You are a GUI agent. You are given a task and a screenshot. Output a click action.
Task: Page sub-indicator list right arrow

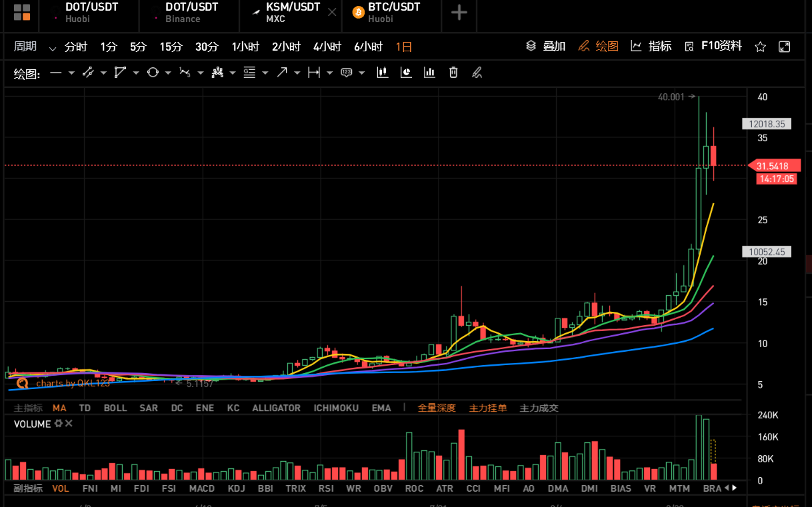pos(735,488)
